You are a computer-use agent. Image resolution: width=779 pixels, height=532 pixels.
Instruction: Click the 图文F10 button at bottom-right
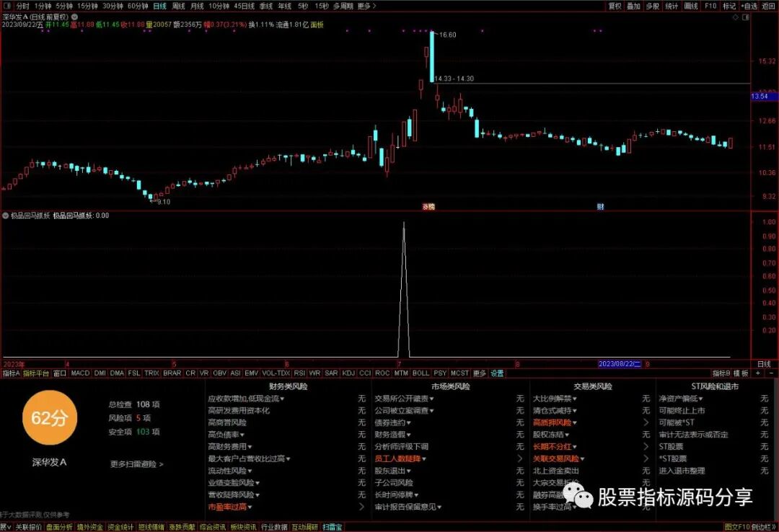tap(737, 527)
